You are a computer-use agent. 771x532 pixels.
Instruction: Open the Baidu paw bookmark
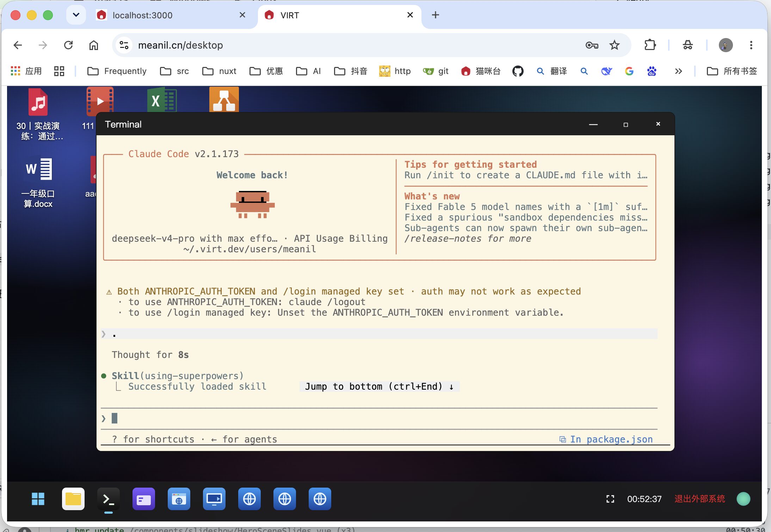click(652, 71)
